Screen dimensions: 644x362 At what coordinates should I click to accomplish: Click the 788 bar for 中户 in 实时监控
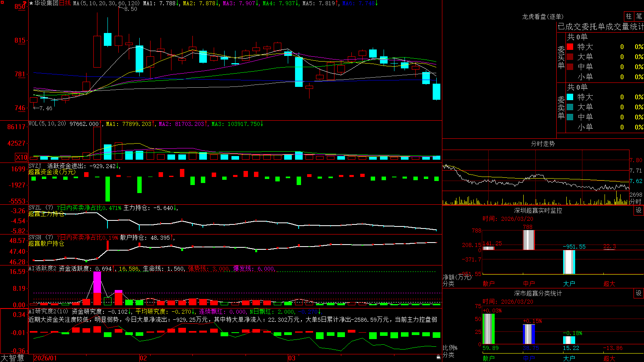coord(528,240)
